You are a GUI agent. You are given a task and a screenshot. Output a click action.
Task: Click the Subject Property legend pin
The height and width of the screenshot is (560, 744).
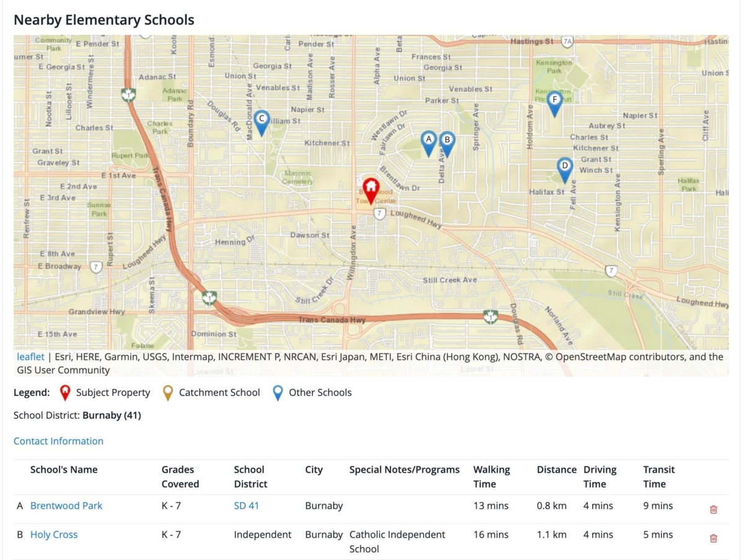click(64, 392)
